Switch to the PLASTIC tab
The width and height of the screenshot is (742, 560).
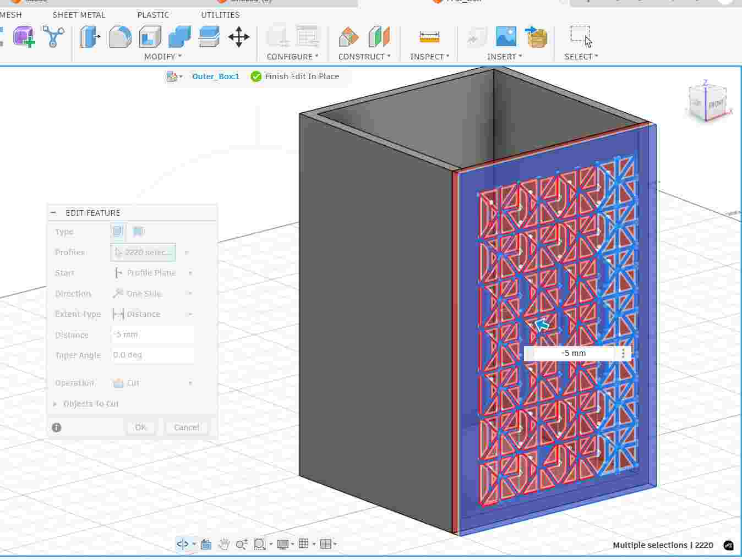click(x=152, y=15)
